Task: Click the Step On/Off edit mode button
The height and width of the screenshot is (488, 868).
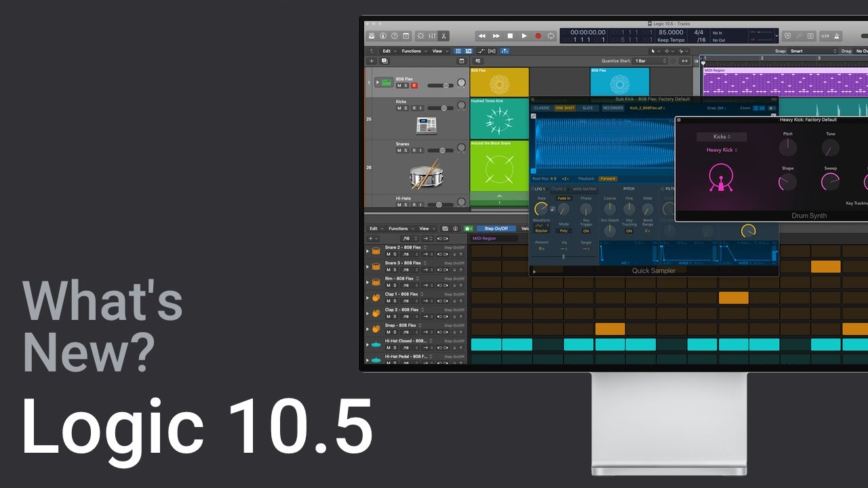Action: 496,228
